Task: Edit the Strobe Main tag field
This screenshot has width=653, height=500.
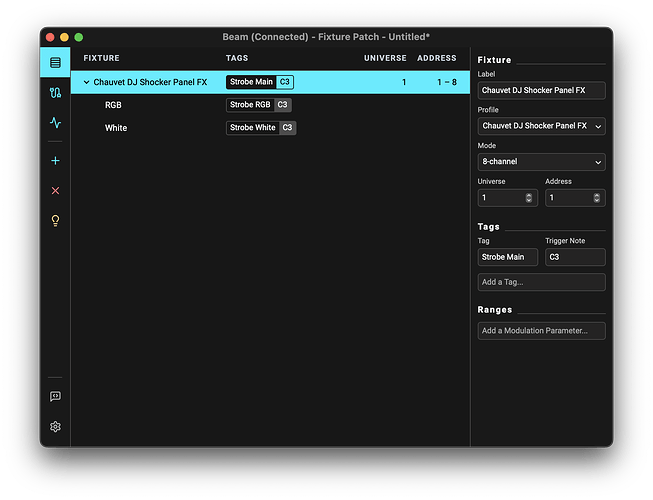Action: click(x=508, y=257)
